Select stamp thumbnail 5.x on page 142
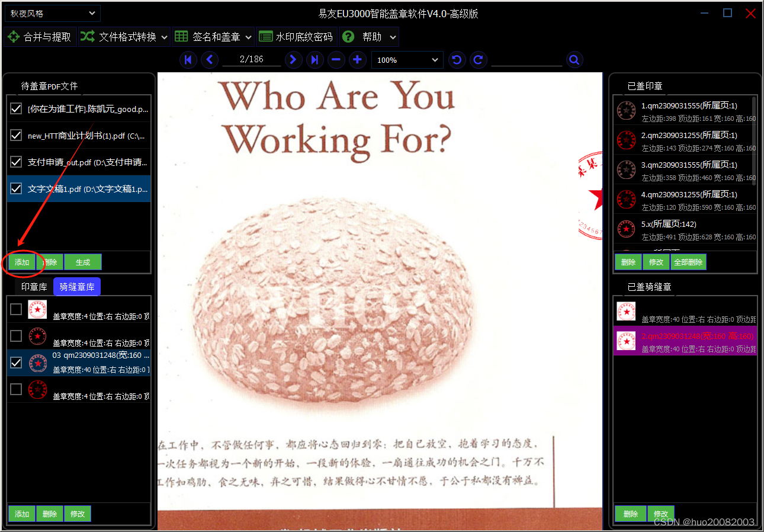Screen dimensions: 764x532 click(x=626, y=229)
